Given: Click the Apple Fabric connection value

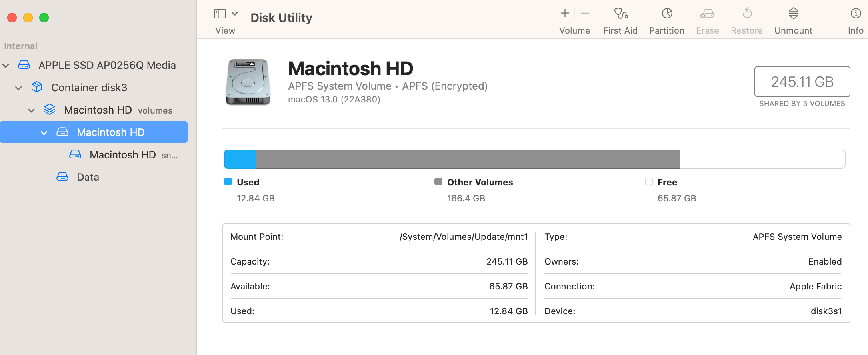Looking at the screenshot, I should [816, 287].
